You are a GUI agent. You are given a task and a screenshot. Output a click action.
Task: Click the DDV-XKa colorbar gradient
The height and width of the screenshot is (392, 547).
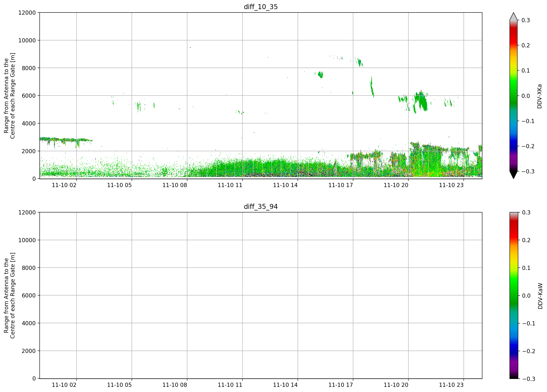tap(513, 96)
